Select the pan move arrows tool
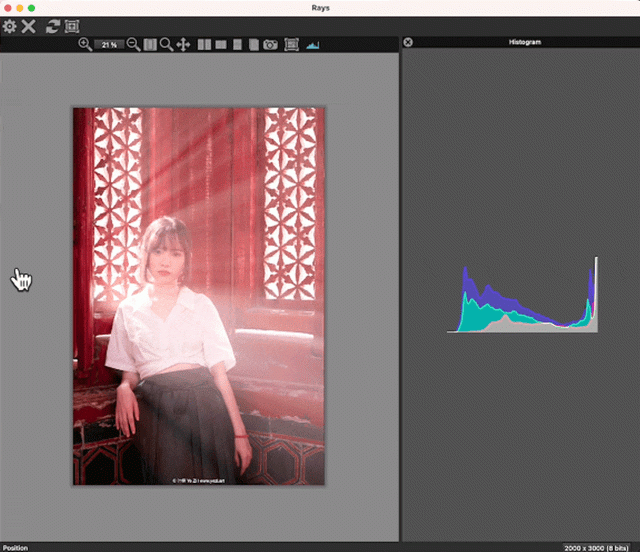Image resolution: width=640 pixels, height=552 pixels. point(183,45)
